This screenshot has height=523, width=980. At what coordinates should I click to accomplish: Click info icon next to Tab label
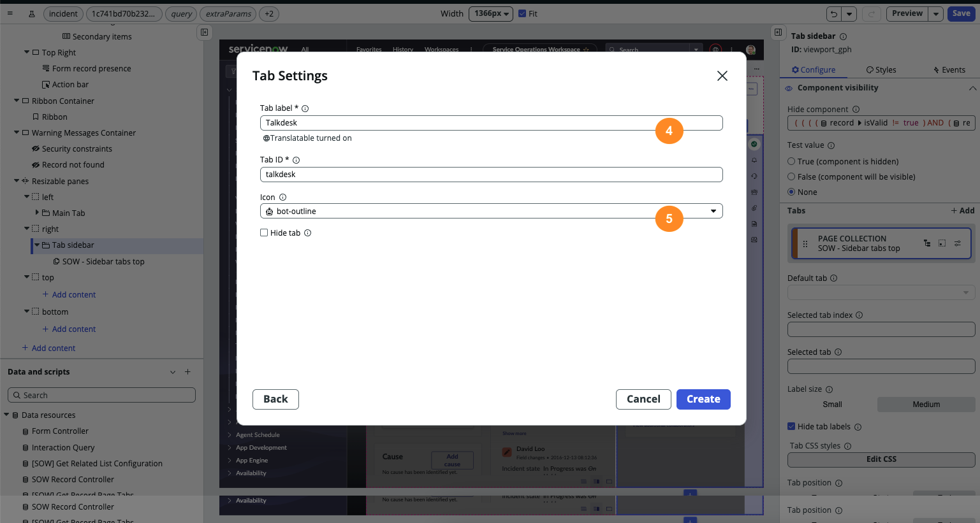pyautogui.click(x=305, y=108)
